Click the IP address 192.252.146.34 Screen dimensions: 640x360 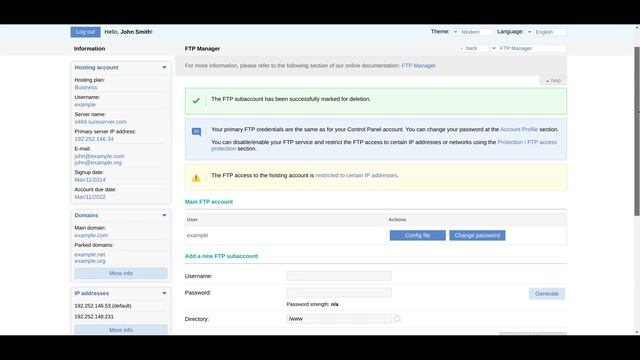[x=94, y=139]
